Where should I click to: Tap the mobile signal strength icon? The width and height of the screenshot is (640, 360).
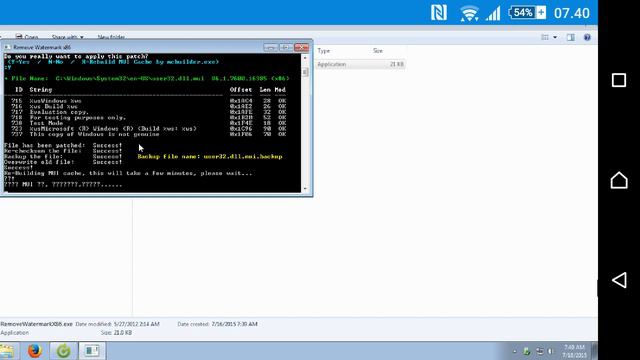tap(493, 13)
